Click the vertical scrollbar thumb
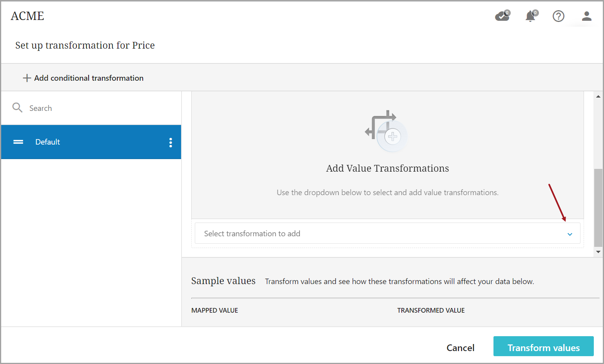 tap(598, 207)
